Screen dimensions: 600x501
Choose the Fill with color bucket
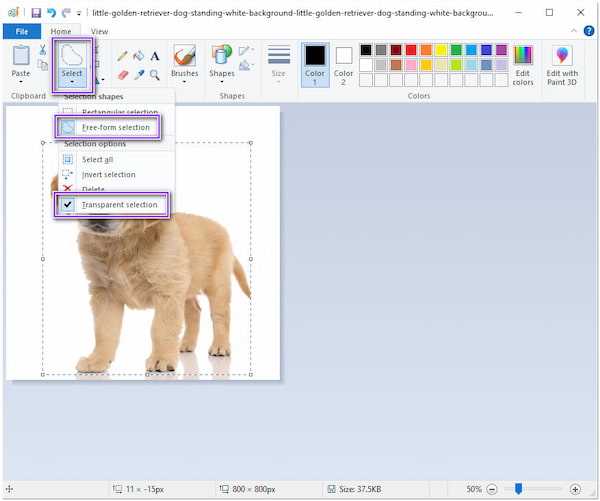click(x=139, y=56)
